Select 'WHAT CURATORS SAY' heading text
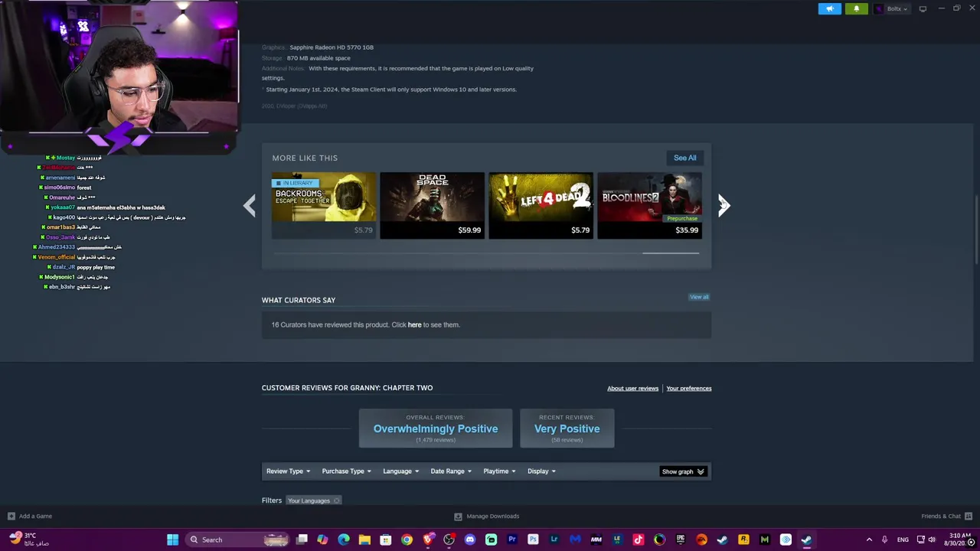The image size is (980, 551). (299, 300)
